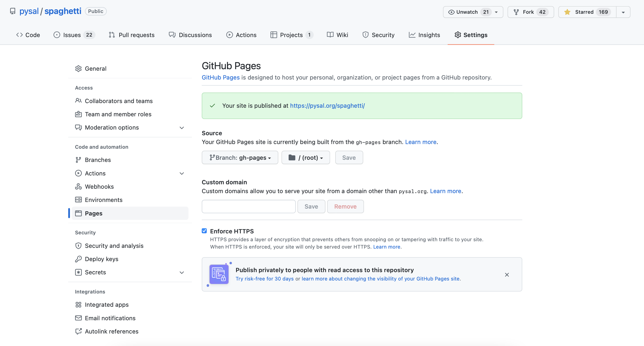Open the Branch: gh-pages dropdown
This screenshot has height=346, width=644.
pyautogui.click(x=240, y=158)
